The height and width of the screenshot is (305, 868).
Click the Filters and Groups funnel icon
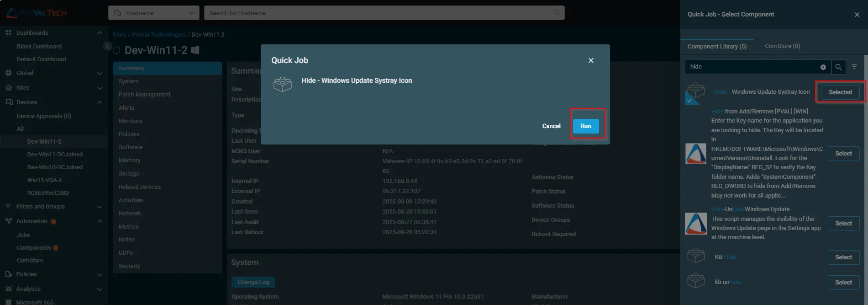coord(8,206)
